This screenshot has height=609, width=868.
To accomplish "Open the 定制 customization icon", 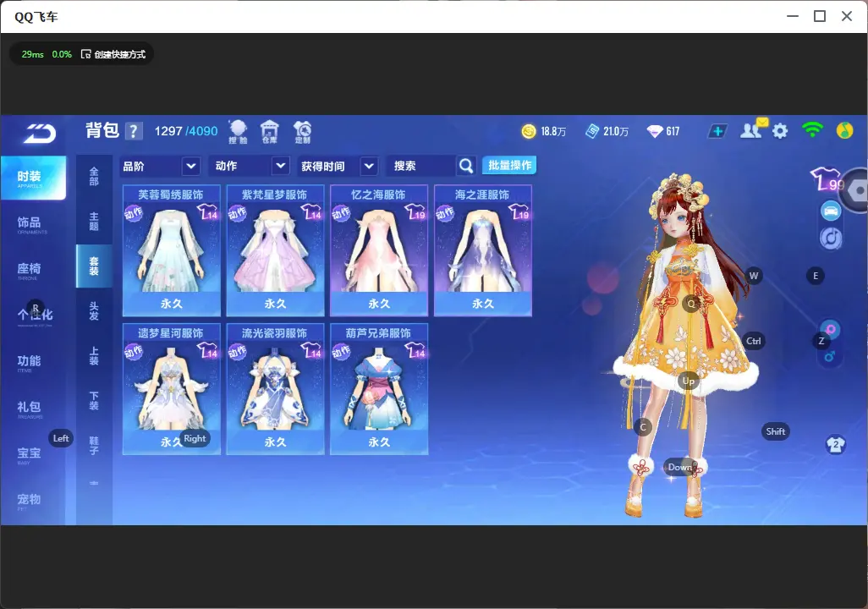I will pos(302,132).
